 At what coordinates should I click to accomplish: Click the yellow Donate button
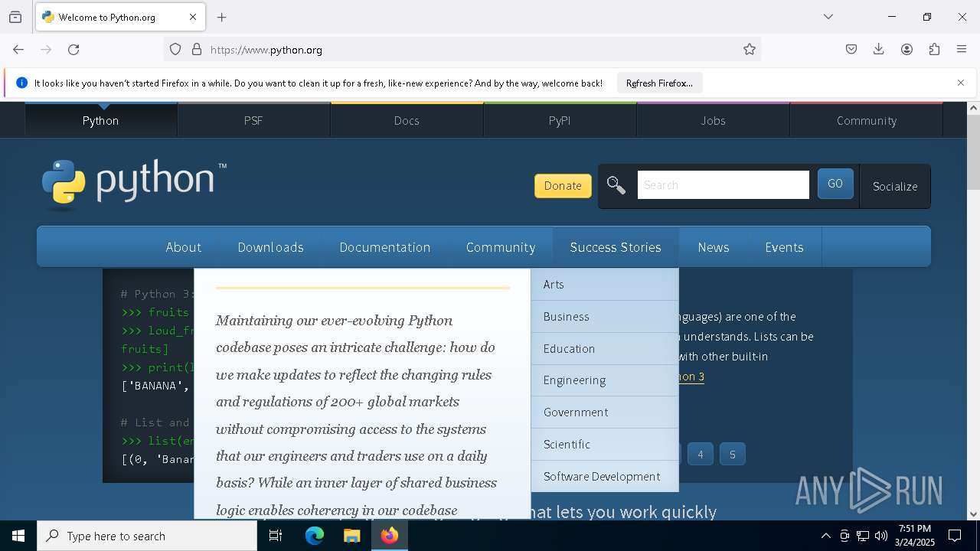[x=563, y=185]
